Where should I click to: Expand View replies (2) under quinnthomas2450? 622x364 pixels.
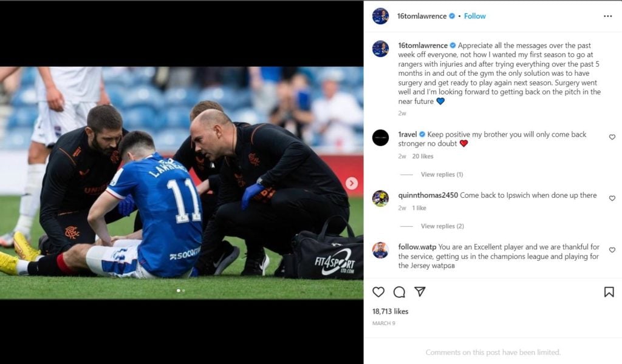click(x=442, y=226)
